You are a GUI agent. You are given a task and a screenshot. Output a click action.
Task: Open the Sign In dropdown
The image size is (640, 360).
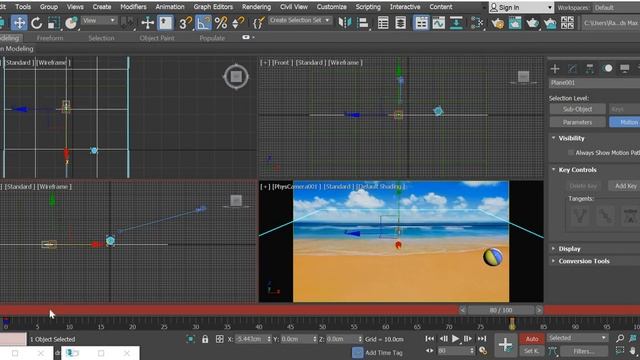pos(521,7)
